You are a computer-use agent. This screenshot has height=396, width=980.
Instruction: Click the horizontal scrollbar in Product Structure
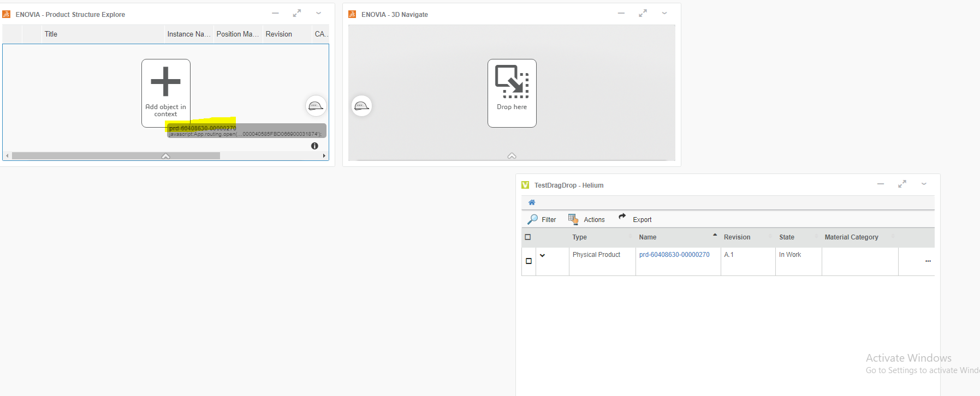[x=116, y=156]
